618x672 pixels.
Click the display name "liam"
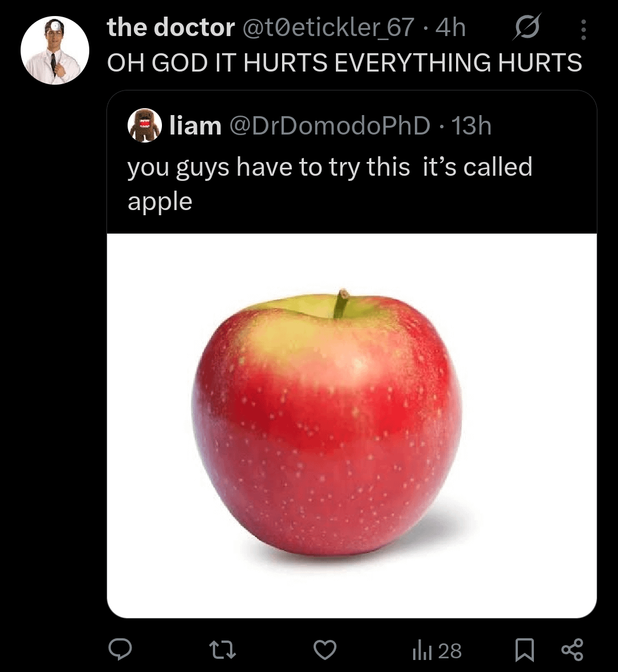[x=195, y=125]
